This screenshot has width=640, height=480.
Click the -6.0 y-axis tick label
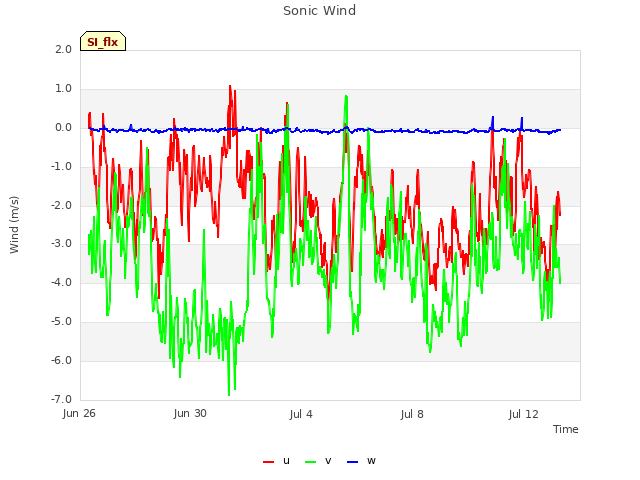coord(61,360)
